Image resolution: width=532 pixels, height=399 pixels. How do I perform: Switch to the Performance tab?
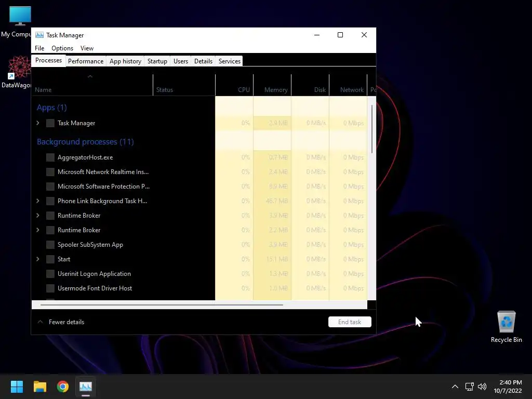(x=86, y=61)
